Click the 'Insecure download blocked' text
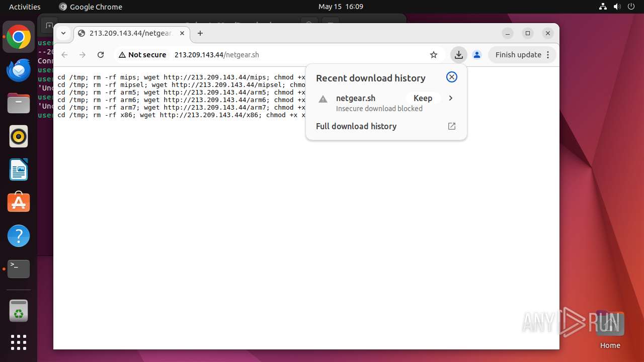 379,109
